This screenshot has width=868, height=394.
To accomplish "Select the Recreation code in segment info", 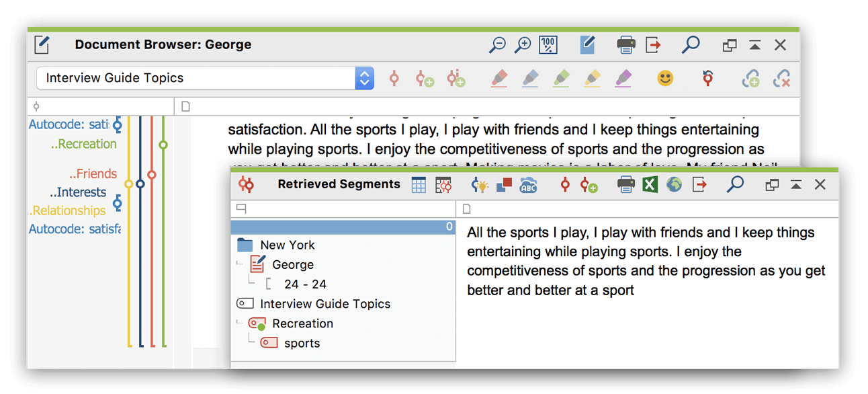I will tap(302, 323).
